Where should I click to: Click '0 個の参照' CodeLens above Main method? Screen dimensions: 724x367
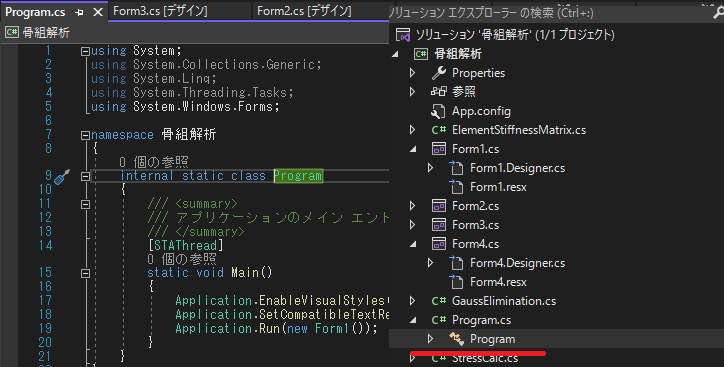click(181, 259)
